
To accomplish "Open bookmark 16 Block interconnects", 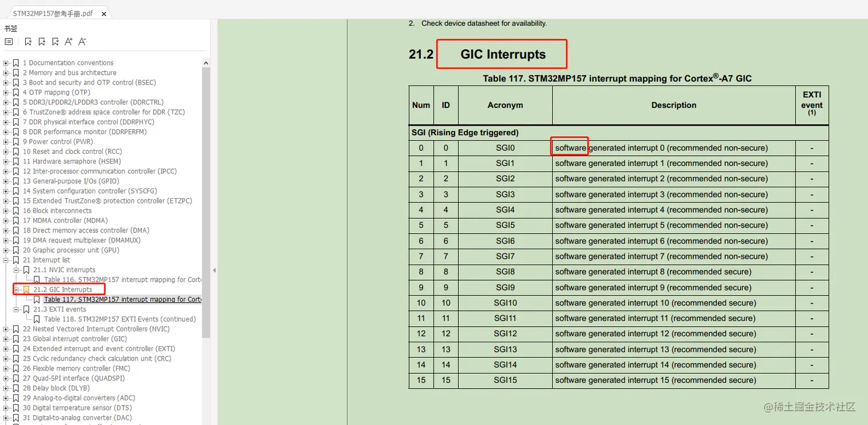I will [x=57, y=211].
